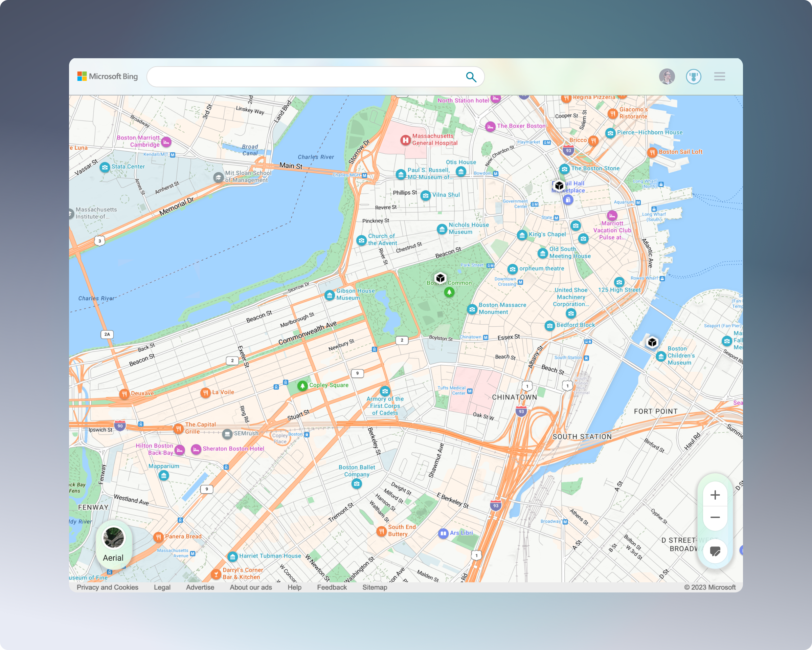Open the Privacy and Cookies link
Image resolution: width=812 pixels, height=650 pixels.
coord(107,587)
